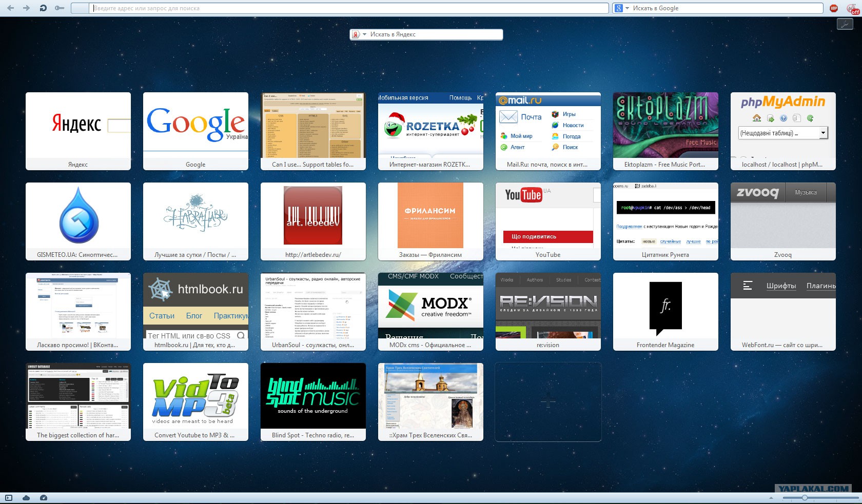Open the Ektoplazm Free Music tile

pos(665,131)
